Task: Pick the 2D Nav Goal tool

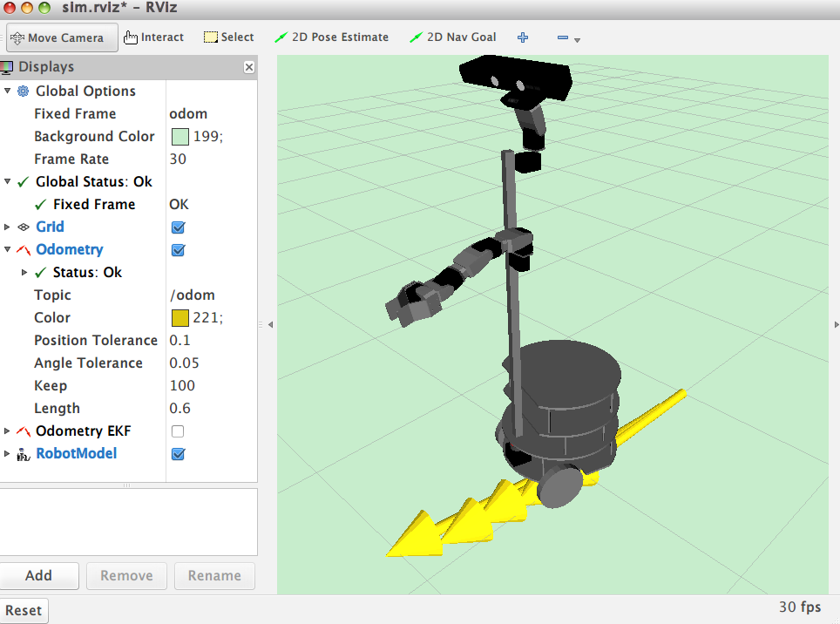Action: [453, 37]
